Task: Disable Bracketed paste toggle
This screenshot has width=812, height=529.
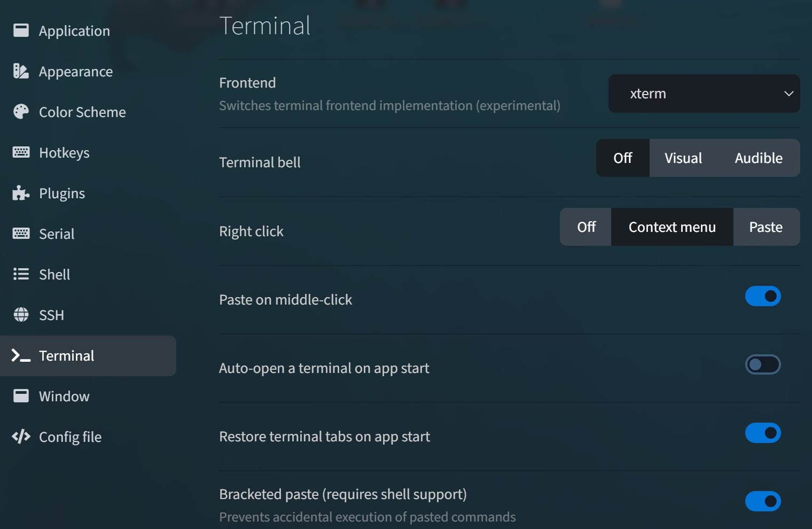Action: coord(763,501)
